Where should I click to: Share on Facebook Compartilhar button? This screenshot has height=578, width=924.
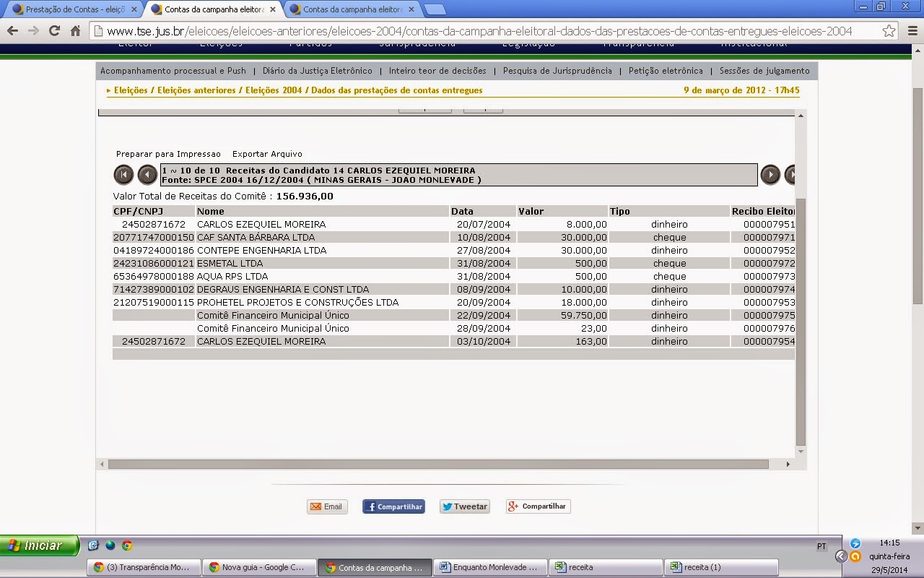[393, 506]
